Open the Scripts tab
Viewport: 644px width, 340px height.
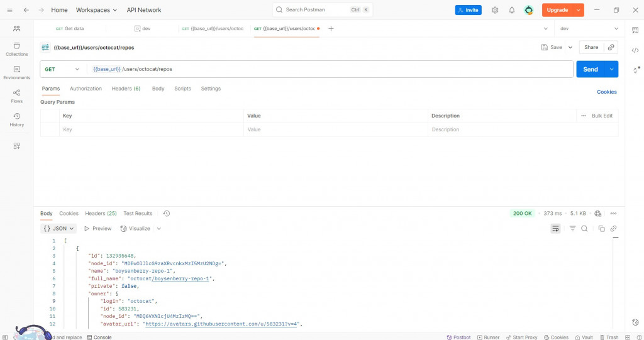(x=182, y=88)
